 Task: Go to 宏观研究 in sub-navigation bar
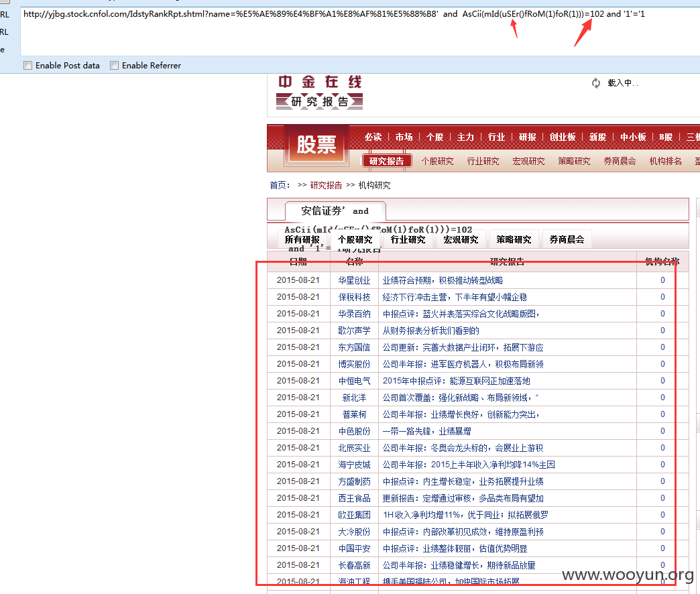click(x=528, y=161)
